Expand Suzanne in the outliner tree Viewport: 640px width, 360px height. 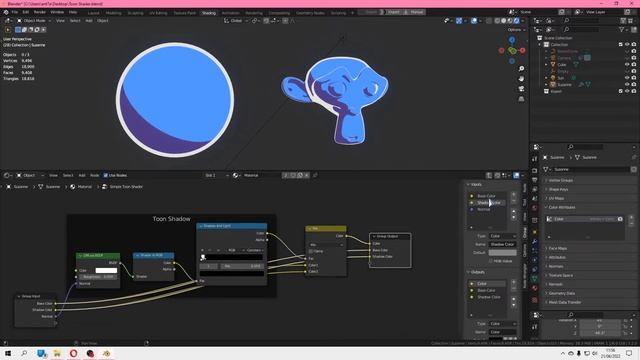tap(546, 84)
